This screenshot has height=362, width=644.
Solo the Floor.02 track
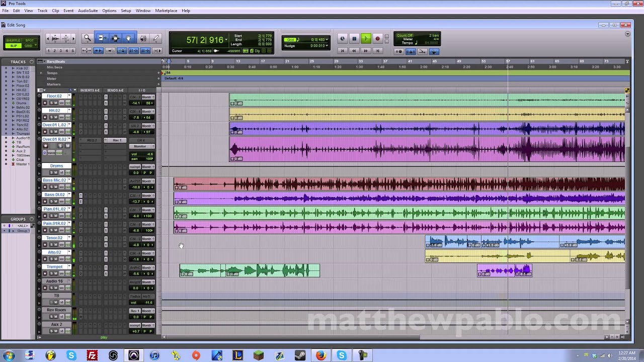tap(51, 103)
